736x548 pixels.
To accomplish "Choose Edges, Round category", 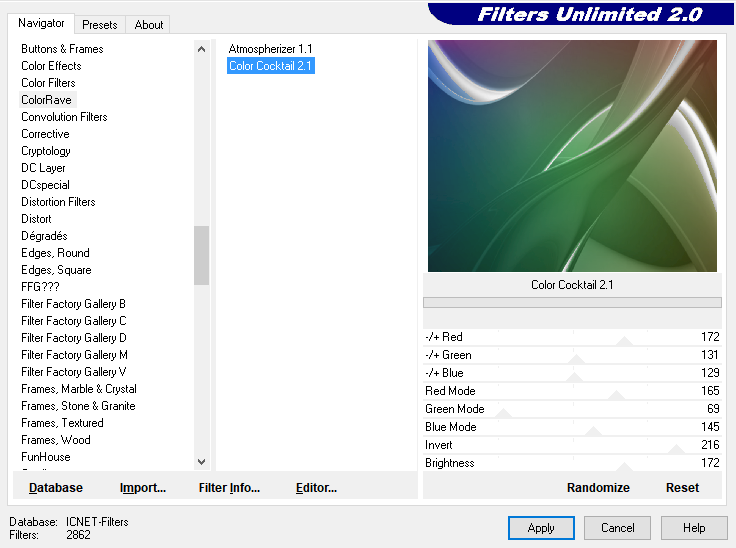I will point(55,253).
